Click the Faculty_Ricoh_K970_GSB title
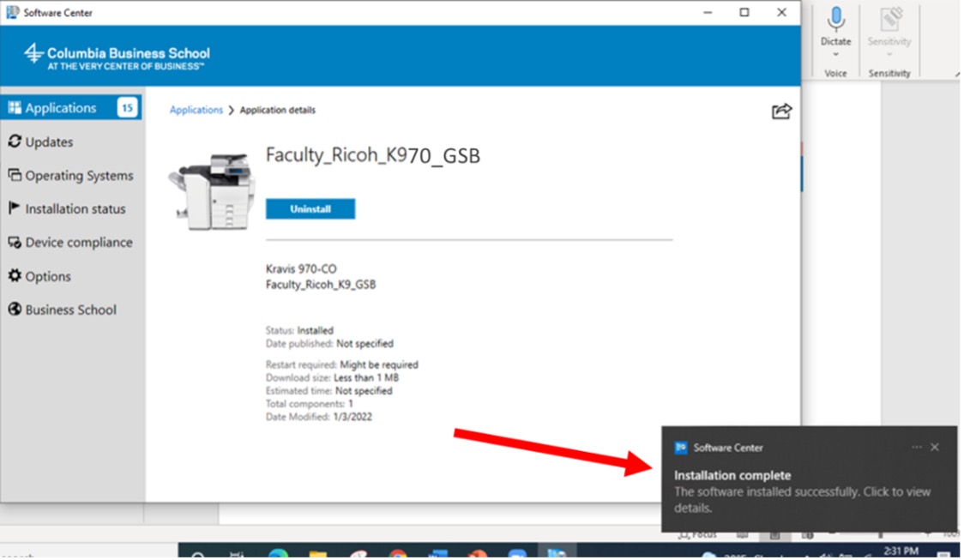Image resolution: width=964 pixels, height=560 pixels. pyautogui.click(x=372, y=155)
